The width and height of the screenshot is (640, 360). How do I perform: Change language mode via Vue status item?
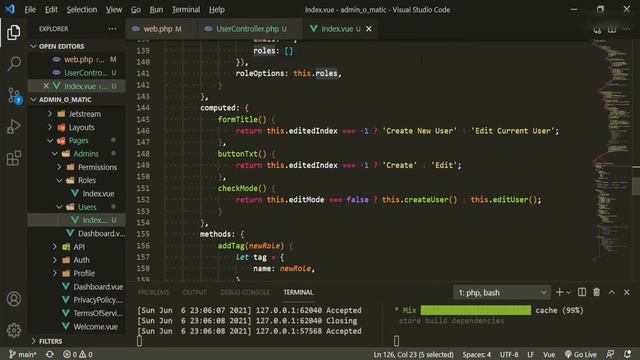tap(549, 354)
